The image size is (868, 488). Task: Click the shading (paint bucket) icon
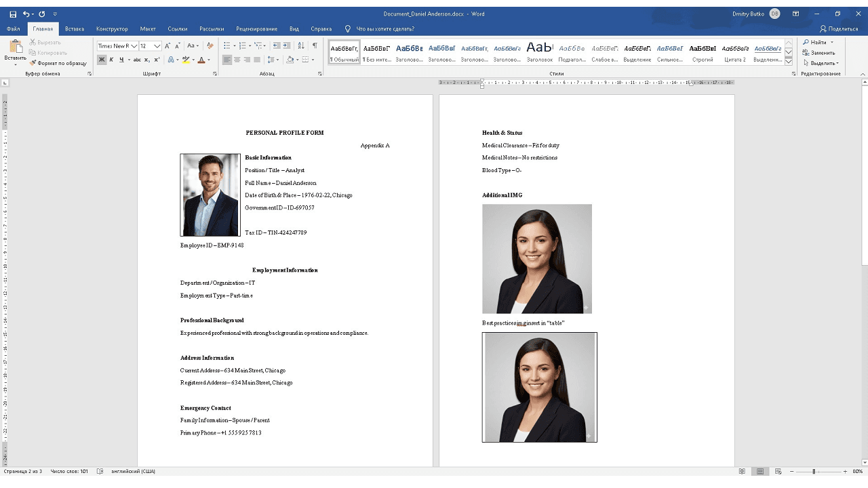click(x=290, y=60)
